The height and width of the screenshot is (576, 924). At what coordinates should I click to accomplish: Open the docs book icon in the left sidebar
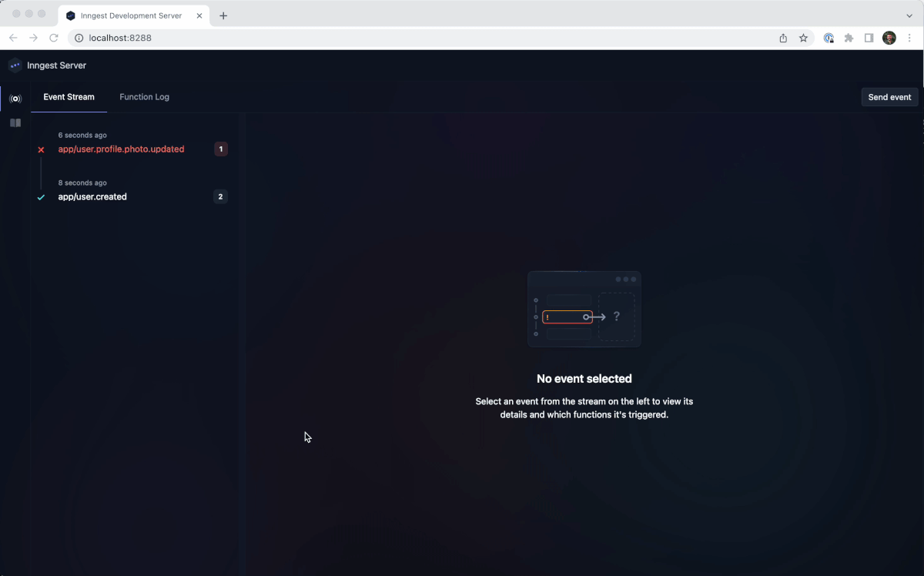click(15, 122)
